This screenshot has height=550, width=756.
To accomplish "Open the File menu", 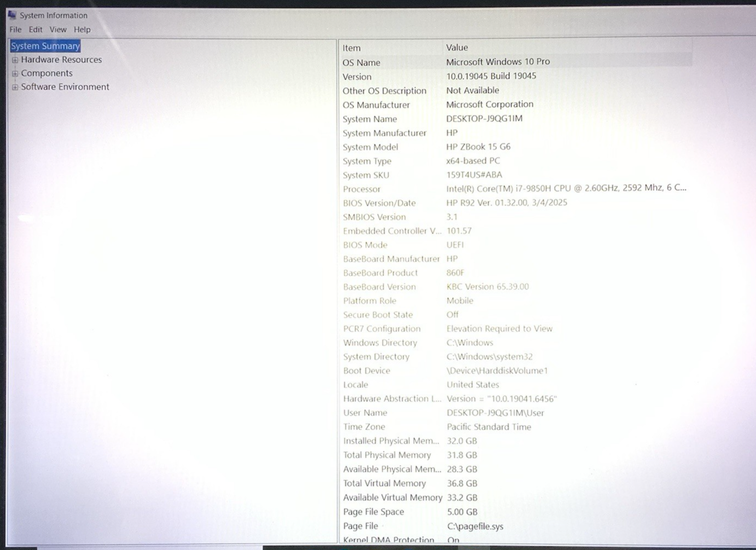I will pos(15,30).
